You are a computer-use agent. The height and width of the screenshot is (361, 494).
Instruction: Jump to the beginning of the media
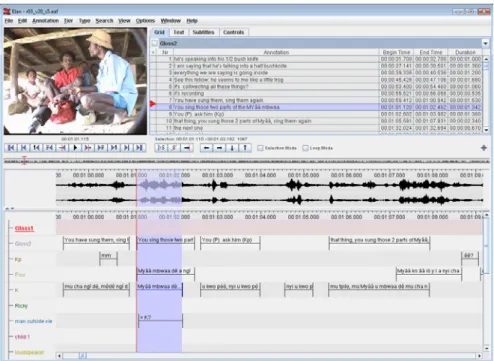(11, 148)
